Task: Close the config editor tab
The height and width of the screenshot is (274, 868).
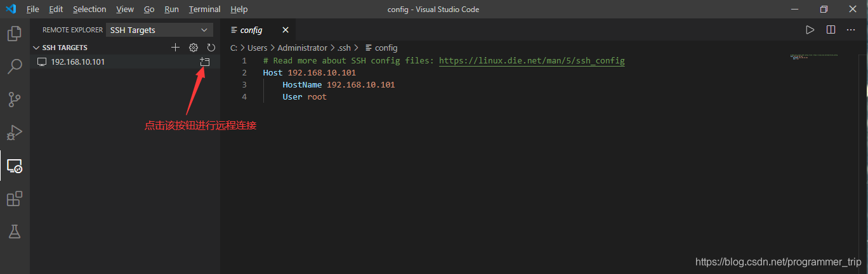Action: pos(285,30)
